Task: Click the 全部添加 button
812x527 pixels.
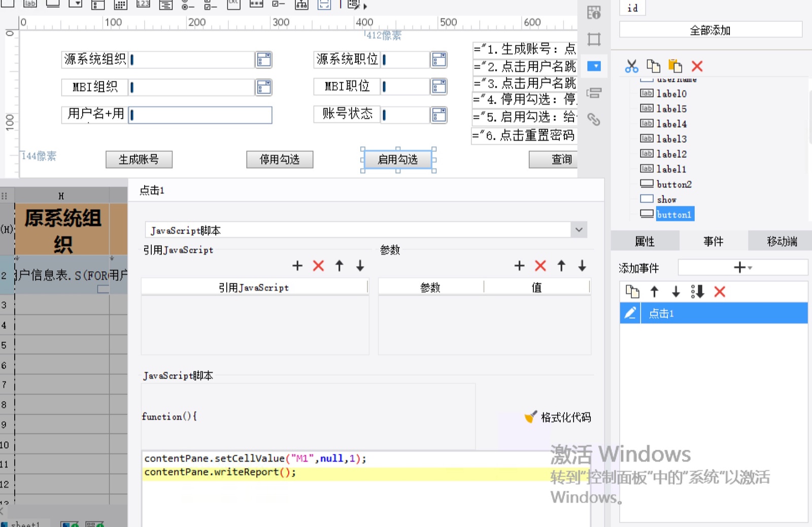Action: pyautogui.click(x=710, y=30)
